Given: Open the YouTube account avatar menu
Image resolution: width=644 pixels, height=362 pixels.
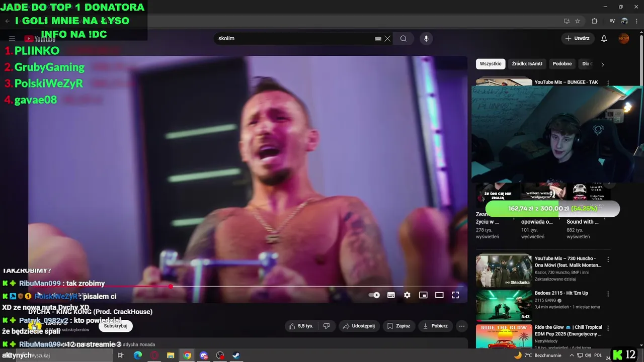Looking at the screenshot, I should (624, 38).
